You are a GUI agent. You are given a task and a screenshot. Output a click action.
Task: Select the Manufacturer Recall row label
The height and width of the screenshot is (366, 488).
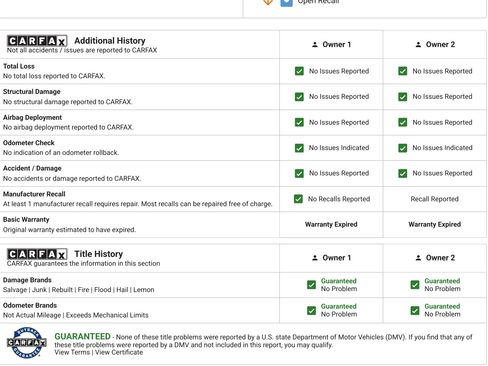(x=34, y=194)
